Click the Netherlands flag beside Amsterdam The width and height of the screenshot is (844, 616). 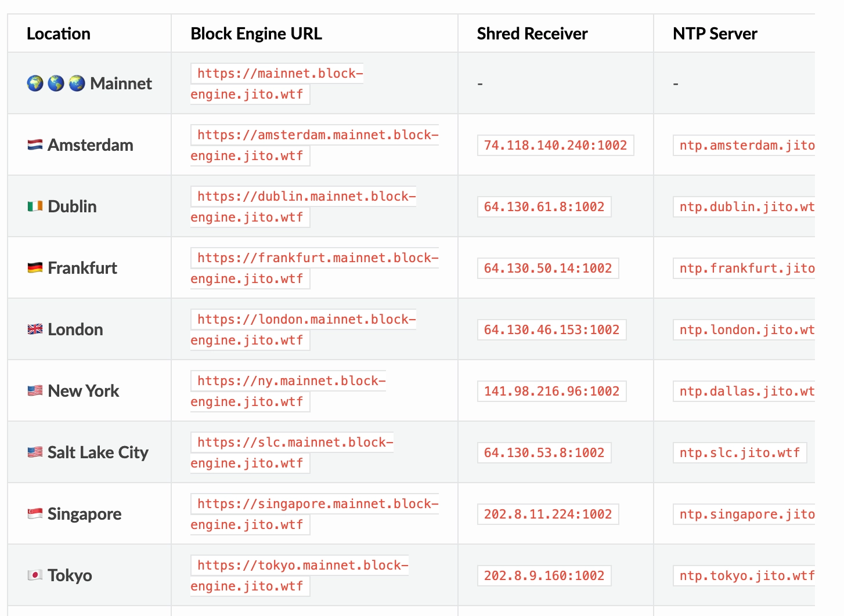pyautogui.click(x=35, y=145)
